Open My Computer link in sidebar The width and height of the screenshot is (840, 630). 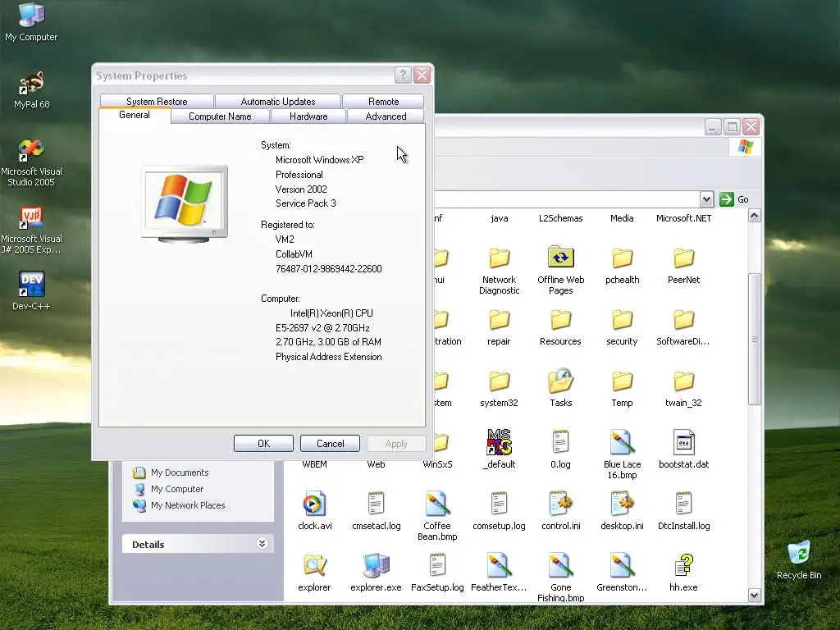pyautogui.click(x=177, y=489)
